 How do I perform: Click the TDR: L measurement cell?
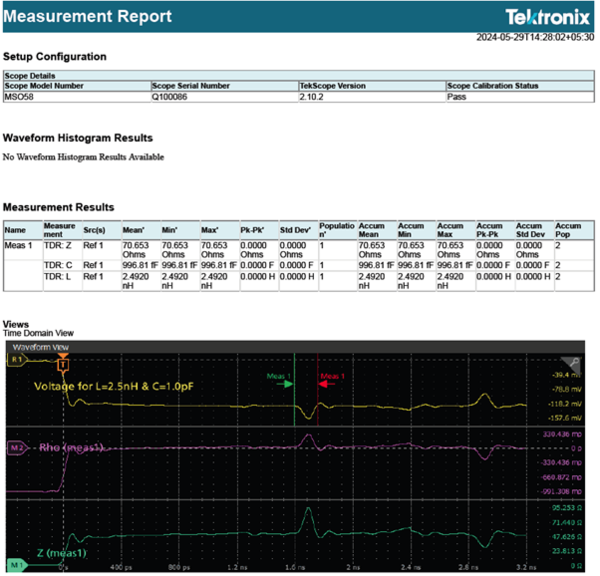tap(57, 275)
